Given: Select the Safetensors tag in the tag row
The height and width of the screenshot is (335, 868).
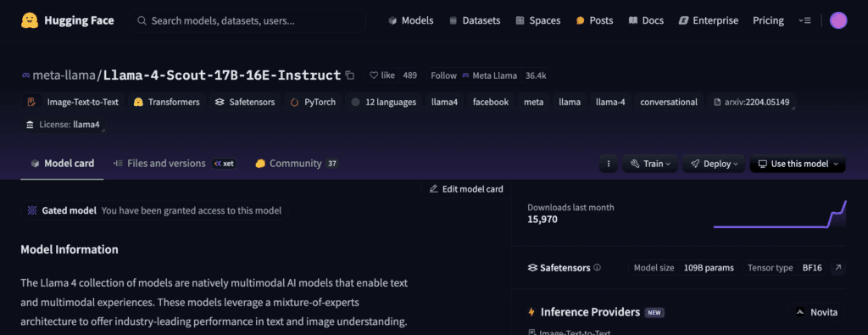Looking at the screenshot, I should click(x=245, y=102).
